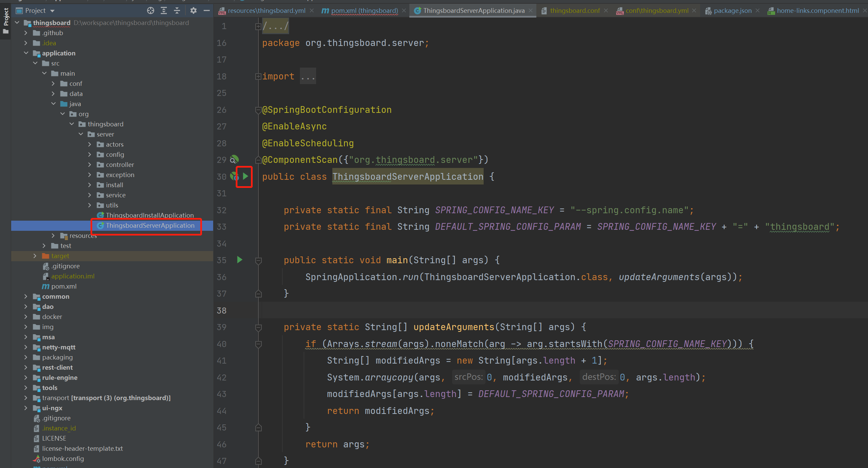Select ThingsboardInstallApplication in project tree
This screenshot has width=868, height=468.
click(x=150, y=215)
